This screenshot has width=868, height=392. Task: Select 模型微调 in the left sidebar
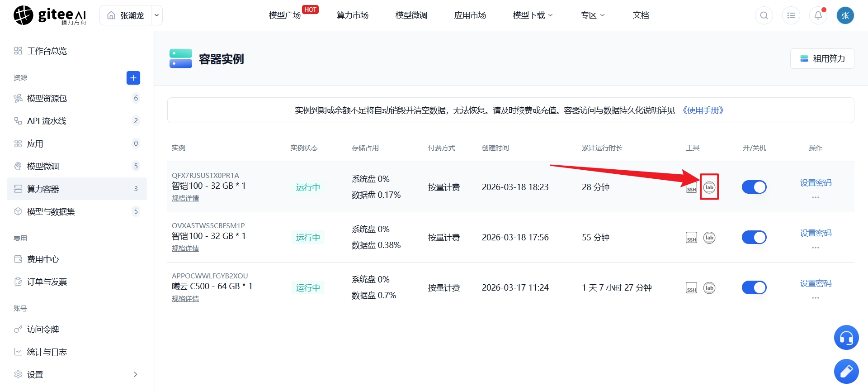[x=77, y=166]
